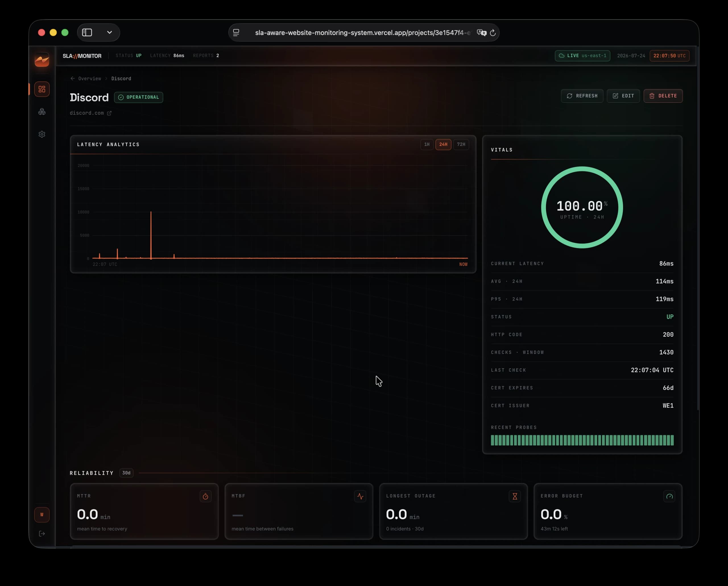Click the SLA Monitor logo icon
Viewport: 728px width, 586px height.
tap(42, 60)
